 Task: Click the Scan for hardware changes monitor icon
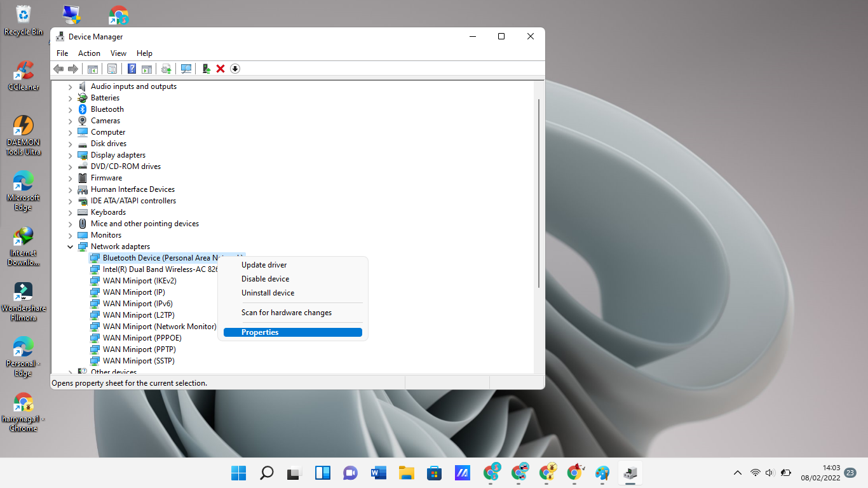tap(186, 69)
